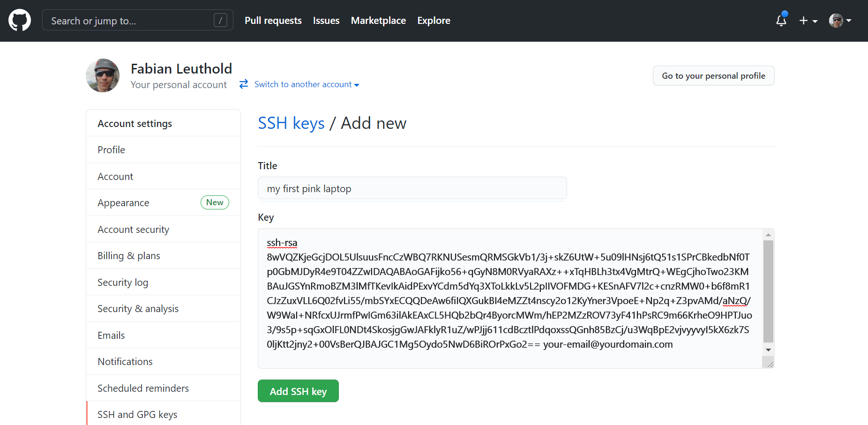Expand Switch to another account dropdown
The width and height of the screenshot is (868, 425).
pos(307,84)
